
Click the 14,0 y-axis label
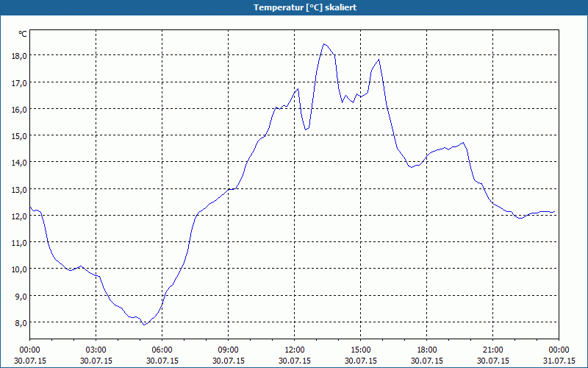[x=20, y=163]
